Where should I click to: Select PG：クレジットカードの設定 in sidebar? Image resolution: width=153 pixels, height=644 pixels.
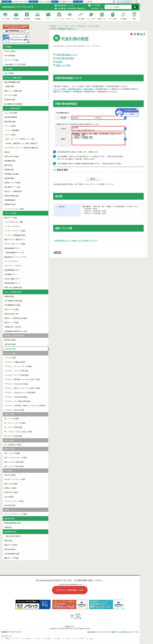tap(25, 423)
